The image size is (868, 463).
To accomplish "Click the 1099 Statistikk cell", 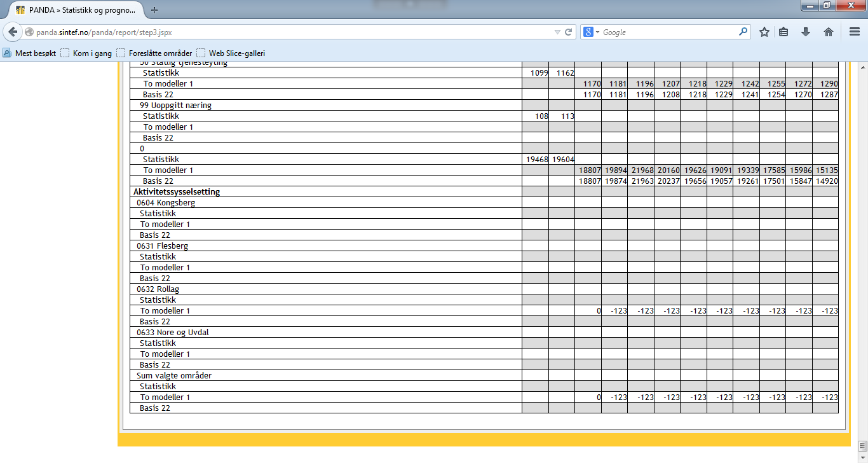I will [535, 73].
